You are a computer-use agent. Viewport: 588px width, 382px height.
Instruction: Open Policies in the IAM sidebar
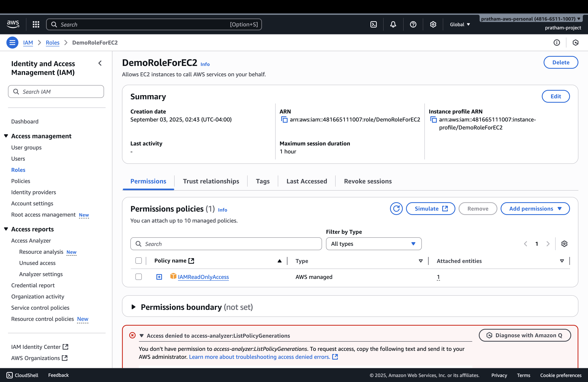tap(21, 181)
